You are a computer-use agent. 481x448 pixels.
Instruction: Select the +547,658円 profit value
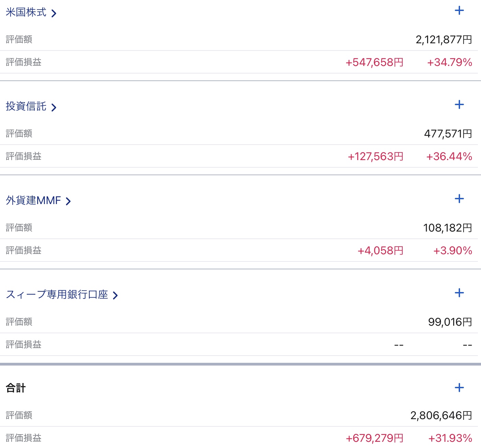tap(374, 63)
